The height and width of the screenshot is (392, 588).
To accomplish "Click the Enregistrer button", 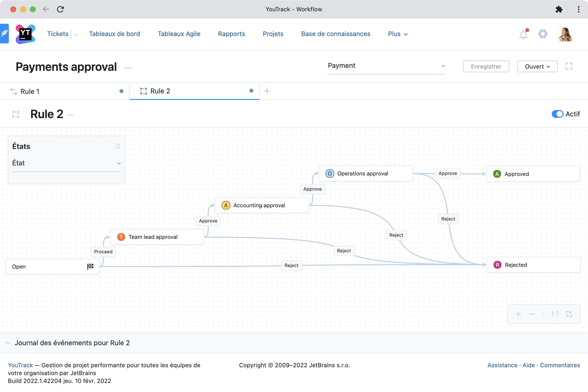I will 486,66.
